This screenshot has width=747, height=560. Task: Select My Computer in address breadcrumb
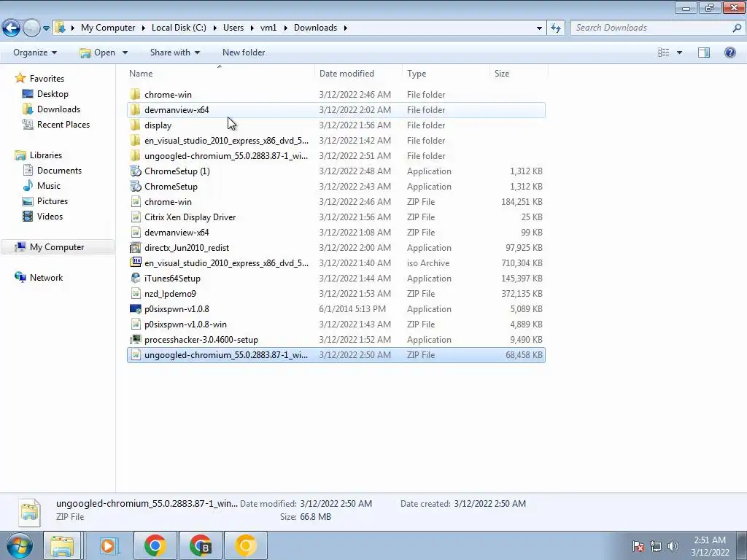108,28
